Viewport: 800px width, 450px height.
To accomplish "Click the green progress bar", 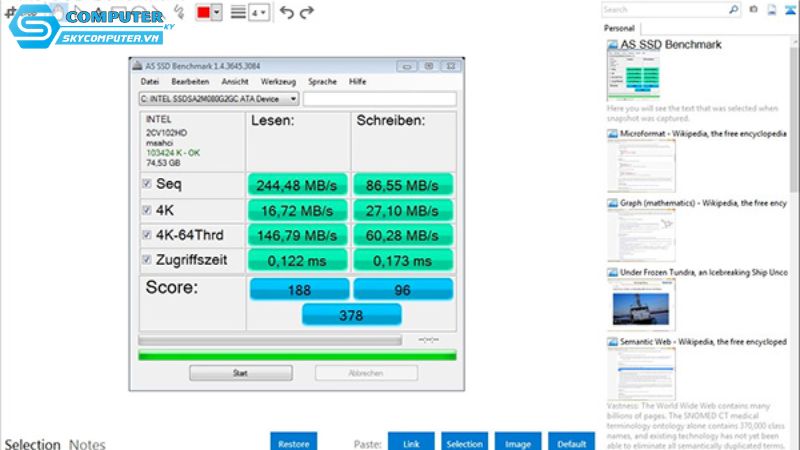I will tap(297, 356).
